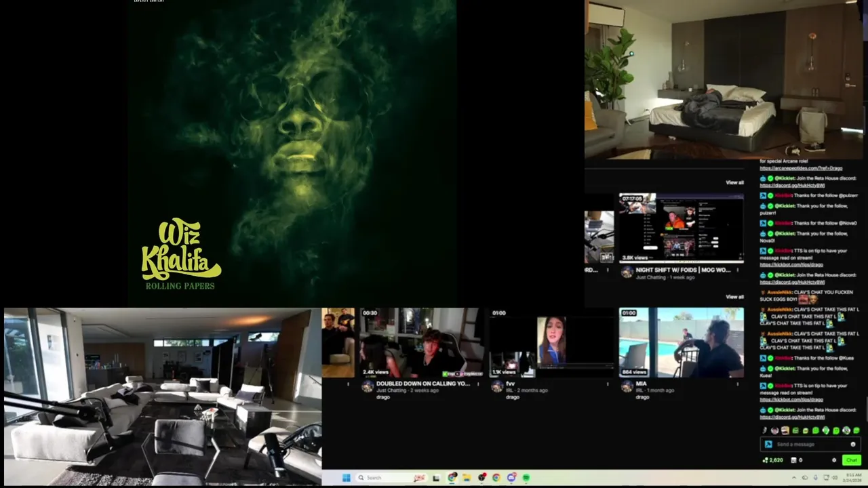This screenshot has width=868, height=488.
Task: Click the upper View all link
Action: coord(734,182)
